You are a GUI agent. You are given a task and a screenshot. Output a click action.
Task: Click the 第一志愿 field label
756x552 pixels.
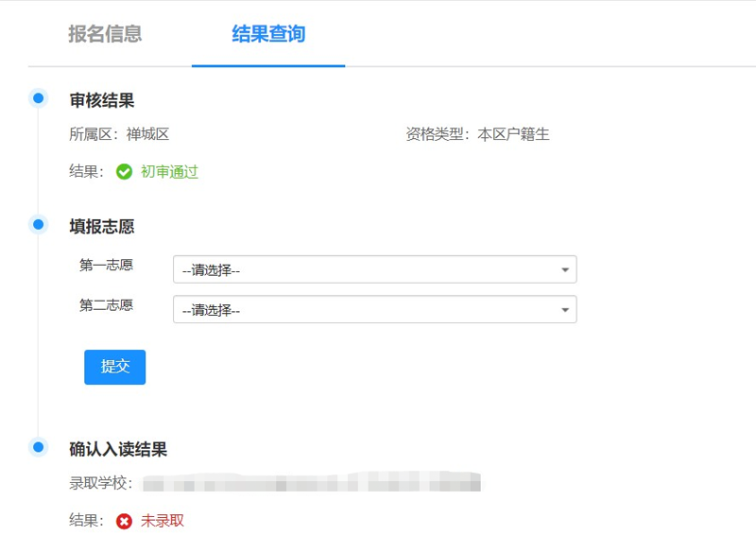[x=106, y=266]
